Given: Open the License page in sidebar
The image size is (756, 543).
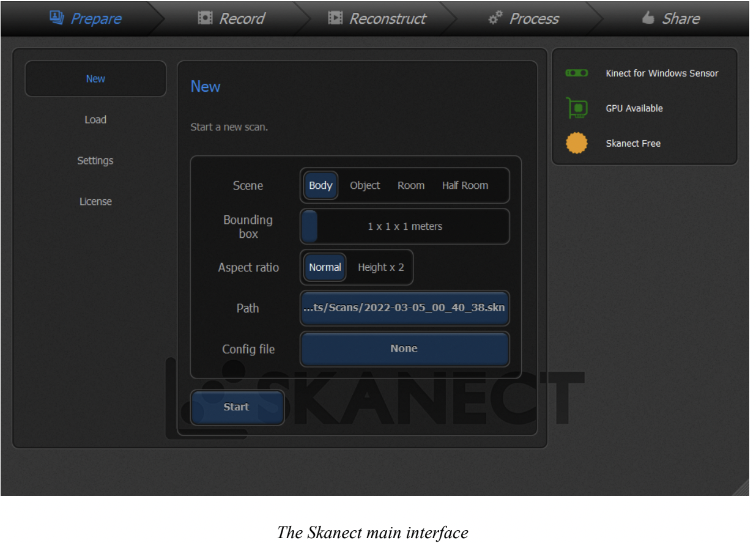Looking at the screenshot, I should click(95, 201).
